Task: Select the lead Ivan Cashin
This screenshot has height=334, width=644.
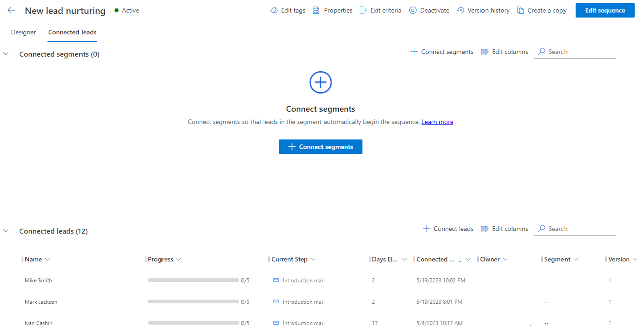Action: (x=38, y=323)
